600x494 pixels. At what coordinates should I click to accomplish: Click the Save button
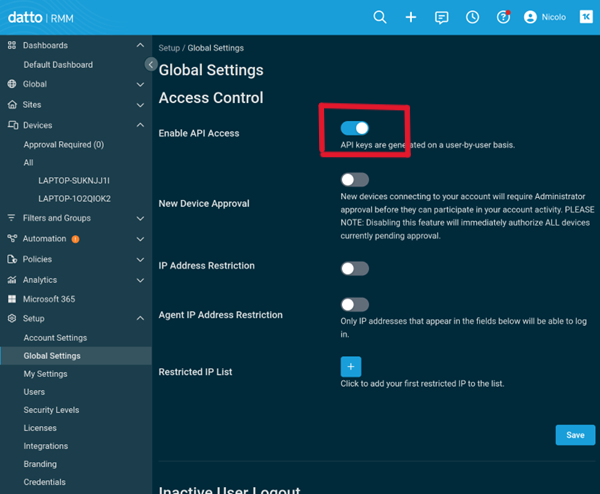coord(575,435)
